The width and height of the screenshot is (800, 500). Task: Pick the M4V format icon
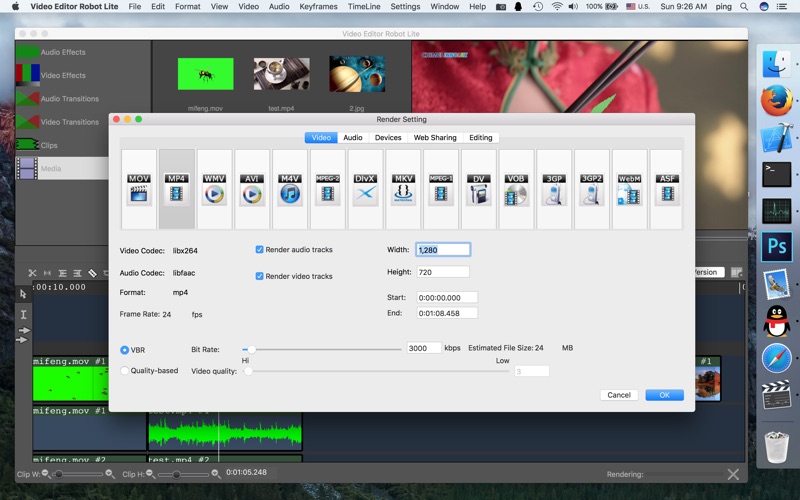pos(290,189)
